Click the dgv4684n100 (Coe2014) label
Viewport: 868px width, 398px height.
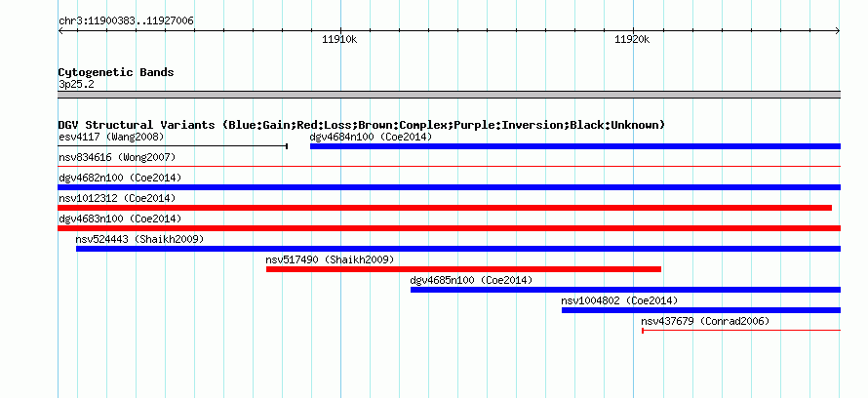point(371,137)
